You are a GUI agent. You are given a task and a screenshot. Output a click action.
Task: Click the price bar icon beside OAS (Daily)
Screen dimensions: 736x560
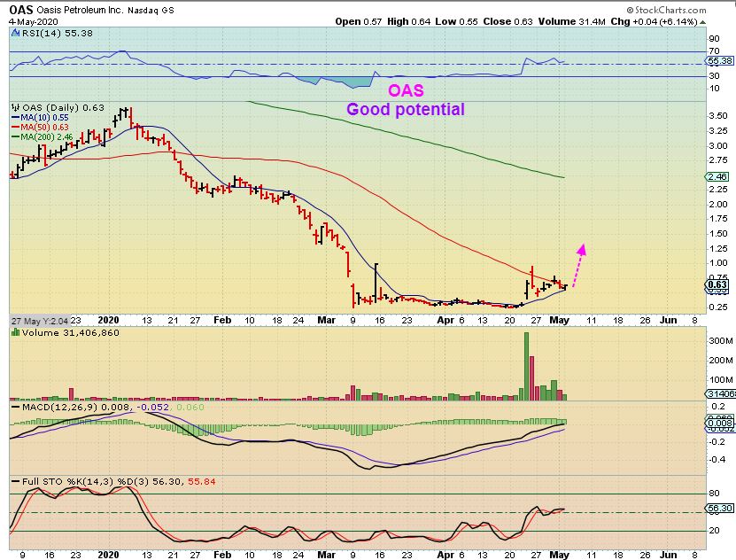point(16,107)
